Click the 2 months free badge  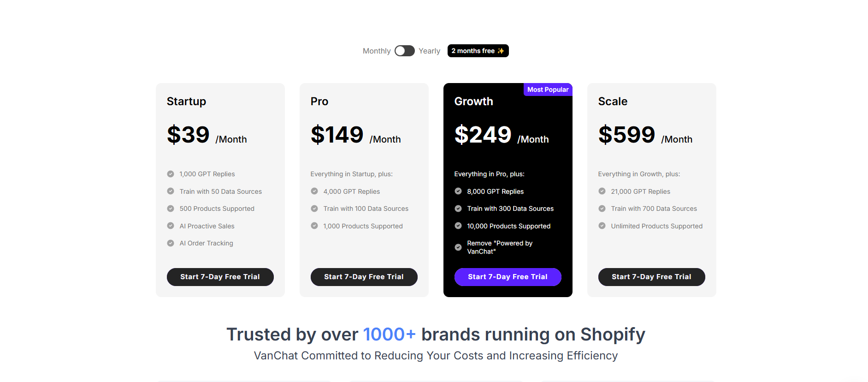(478, 51)
